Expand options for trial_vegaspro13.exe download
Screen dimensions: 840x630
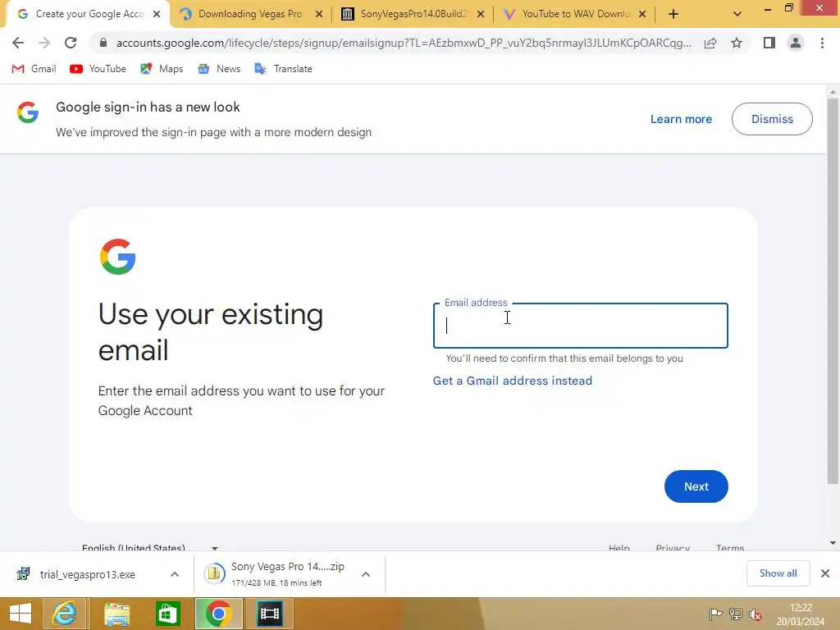pos(175,574)
